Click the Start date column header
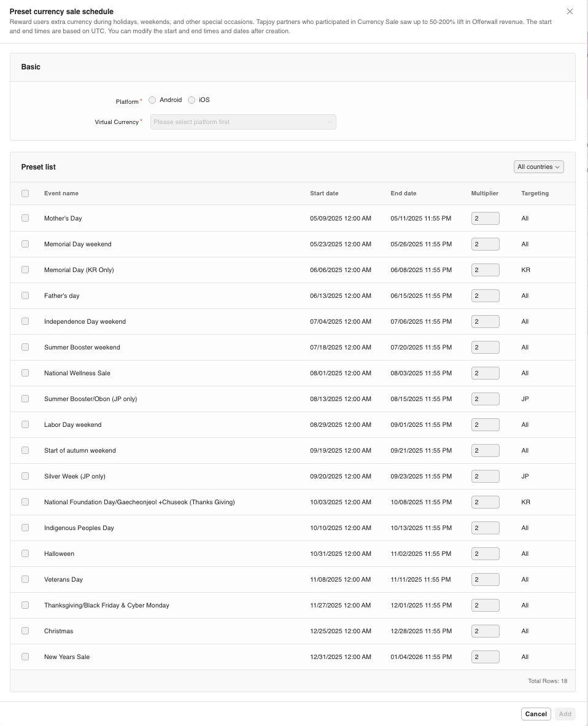 [x=324, y=193]
